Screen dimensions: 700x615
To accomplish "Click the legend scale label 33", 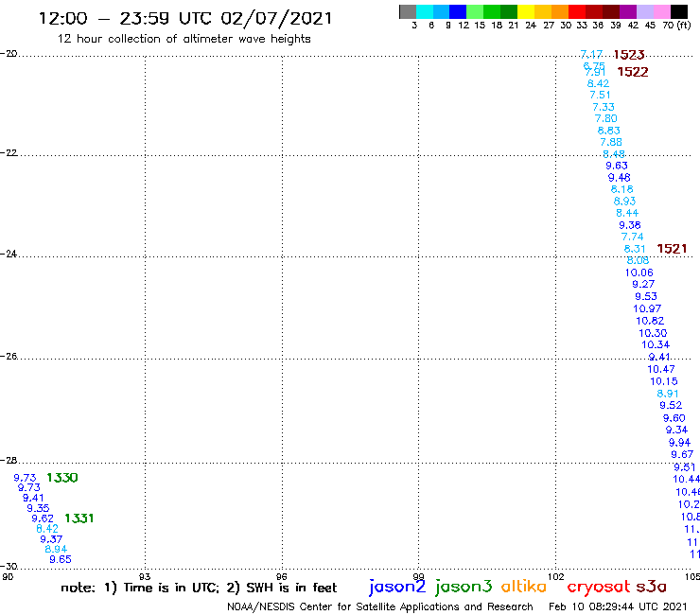I will [582, 25].
